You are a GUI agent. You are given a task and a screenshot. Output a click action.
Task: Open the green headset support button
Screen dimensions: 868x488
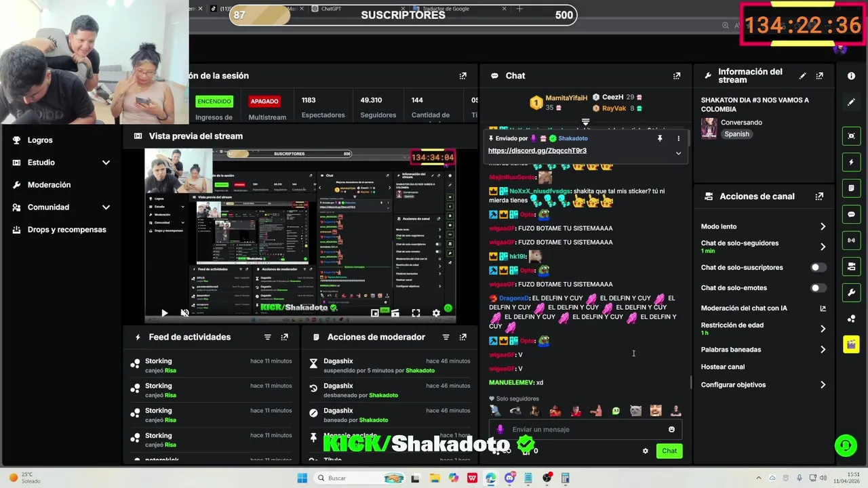(x=846, y=445)
